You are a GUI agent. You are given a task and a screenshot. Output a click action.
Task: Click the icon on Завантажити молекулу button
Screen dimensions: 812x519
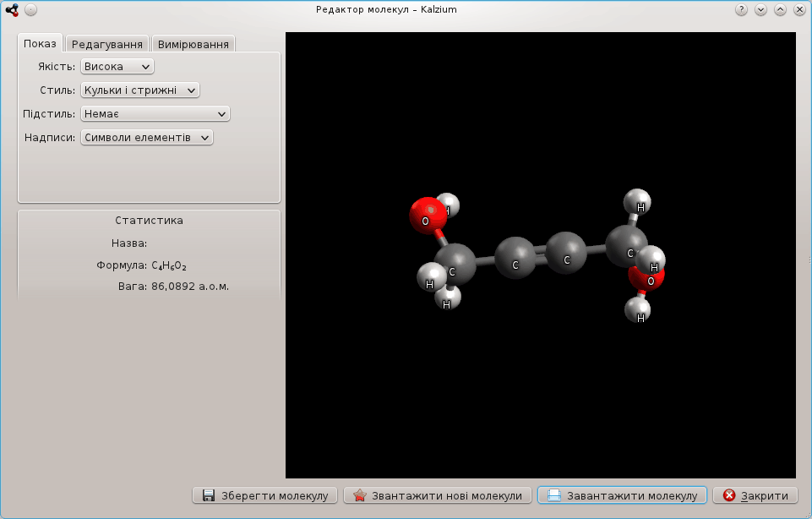[554, 495]
